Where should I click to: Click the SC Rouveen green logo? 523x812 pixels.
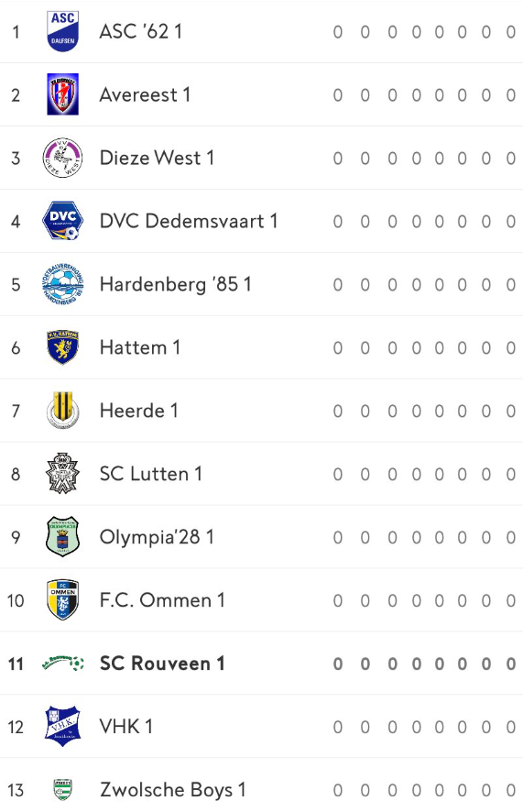pyautogui.click(x=62, y=663)
